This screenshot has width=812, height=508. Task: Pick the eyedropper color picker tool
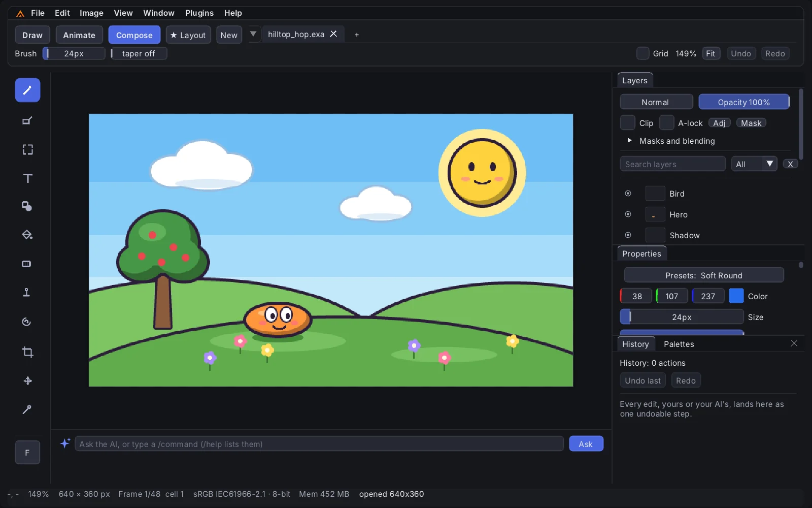click(27, 409)
